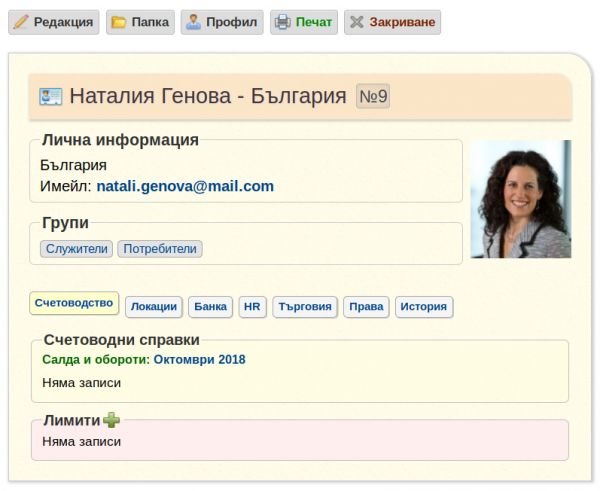Open the Банка tab

coord(210,307)
